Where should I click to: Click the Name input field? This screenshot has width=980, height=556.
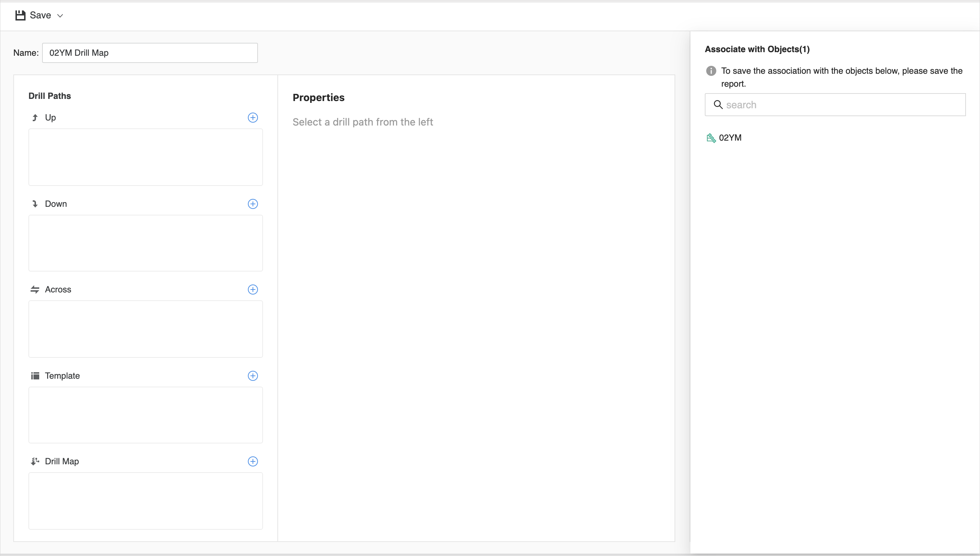click(x=150, y=53)
